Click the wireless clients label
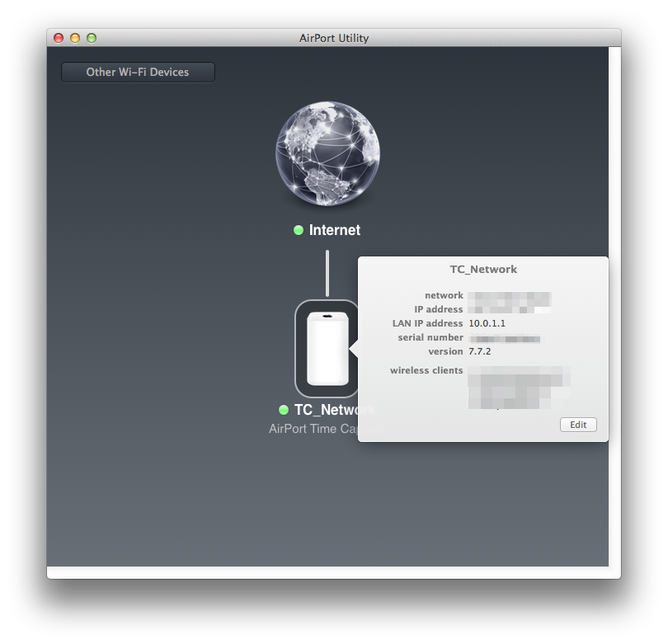The height and width of the screenshot is (644, 668). [426, 370]
